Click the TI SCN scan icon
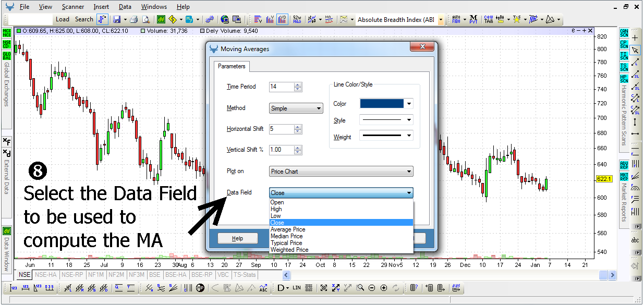The height and width of the screenshot is (305, 644). pos(624,56)
